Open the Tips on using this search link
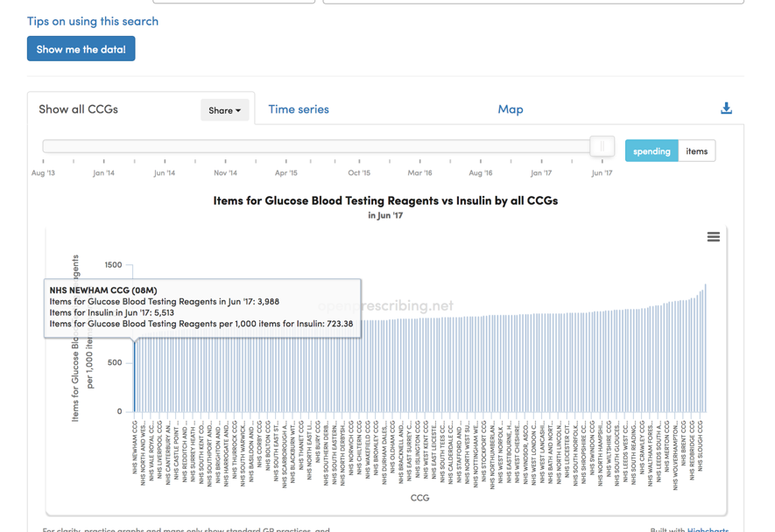775x532 pixels. [x=93, y=21]
